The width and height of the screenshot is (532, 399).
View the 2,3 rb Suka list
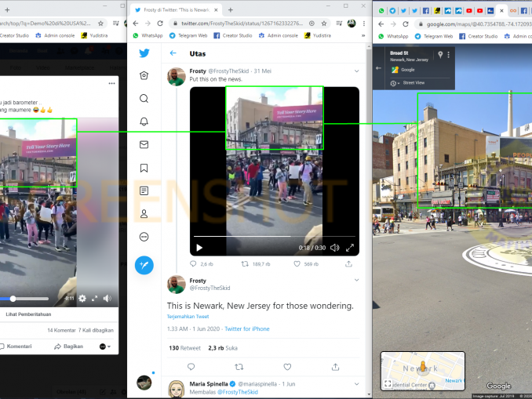point(223,348)
